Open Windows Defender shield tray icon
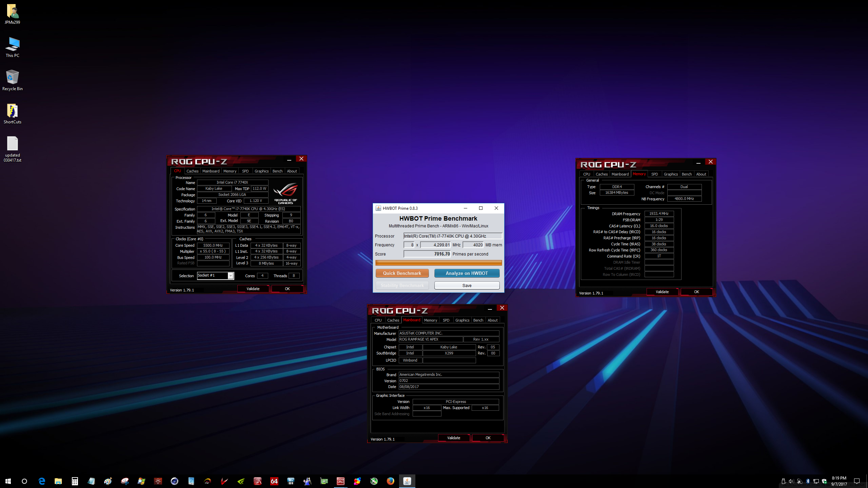 tap(824, 481)
